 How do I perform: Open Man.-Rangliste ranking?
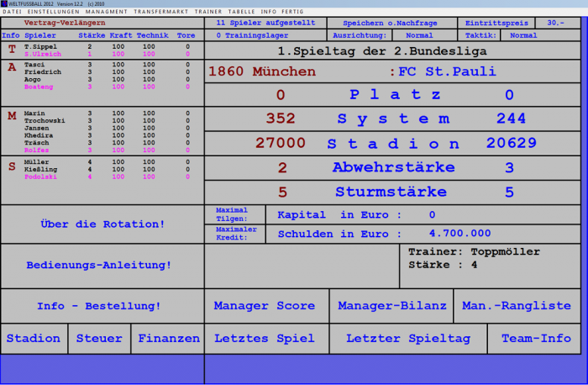tap(517, 306)
